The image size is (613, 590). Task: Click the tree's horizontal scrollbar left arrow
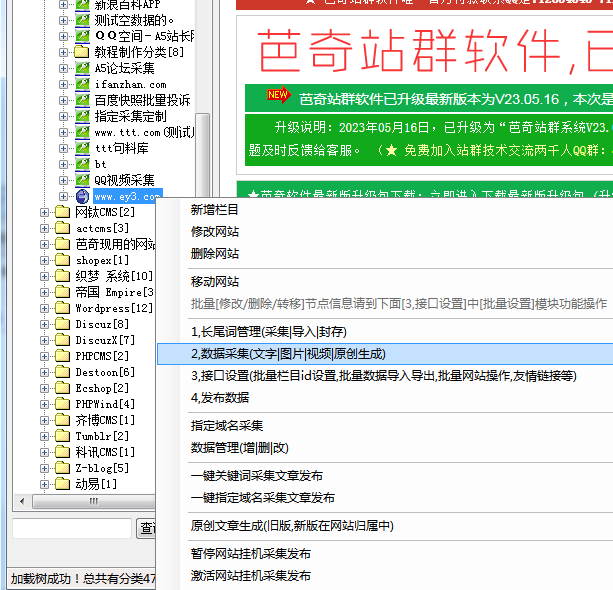click(22, 501)
